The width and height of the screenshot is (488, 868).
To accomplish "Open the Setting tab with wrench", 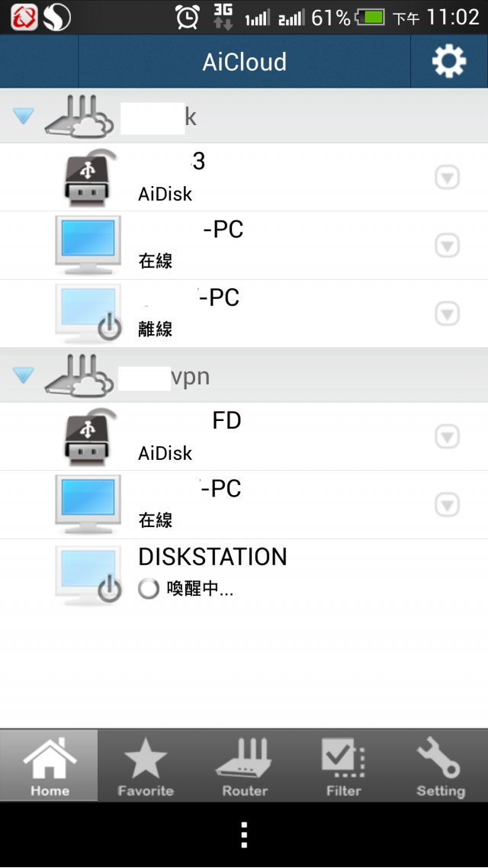I will pyautogui.click(x=441, y=766).
